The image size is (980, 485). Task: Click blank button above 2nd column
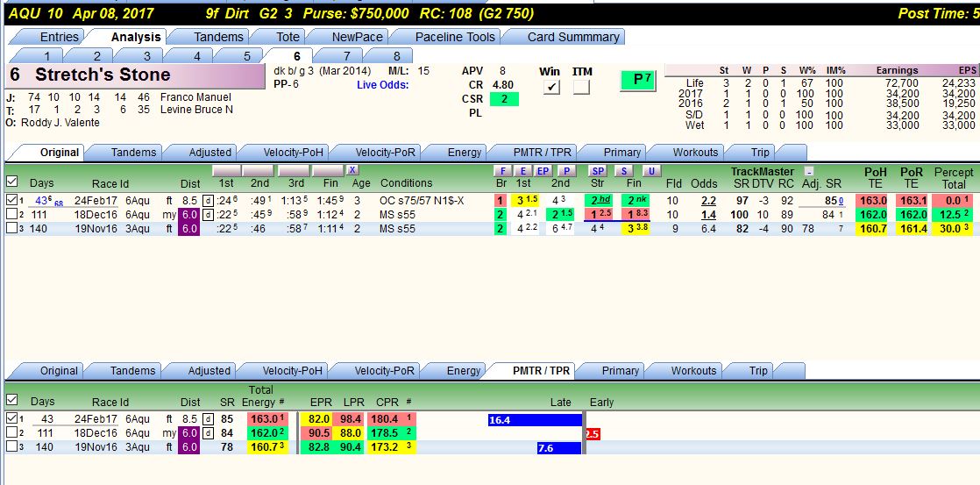(258, 171)
